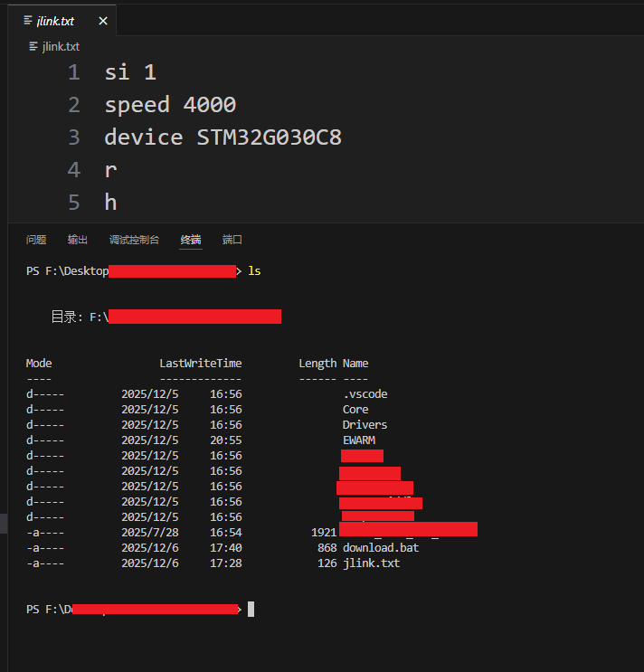Click 'jlink.txt' in terminal listing
Viewport: 644px width, 672px height.
[372, 563]
